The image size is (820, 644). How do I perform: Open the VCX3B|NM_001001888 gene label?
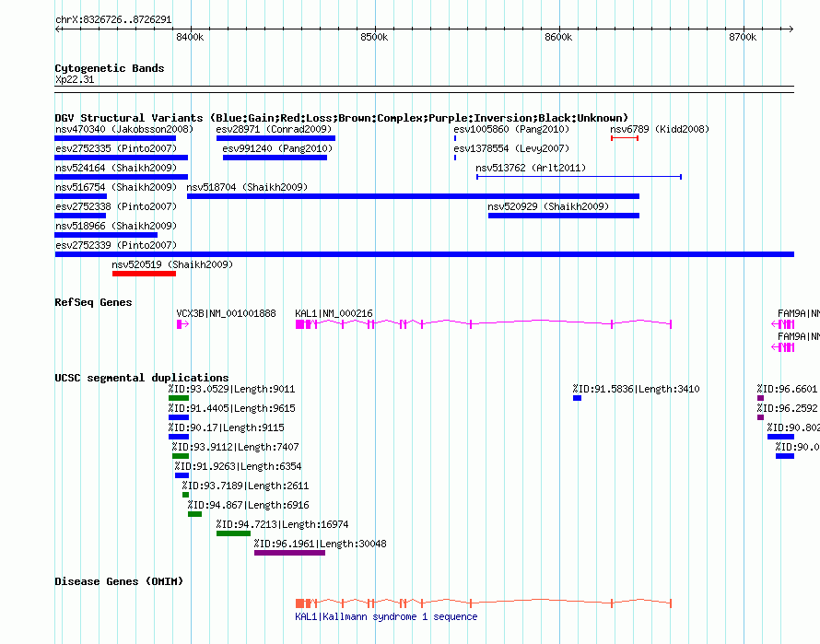coord(226,313)
